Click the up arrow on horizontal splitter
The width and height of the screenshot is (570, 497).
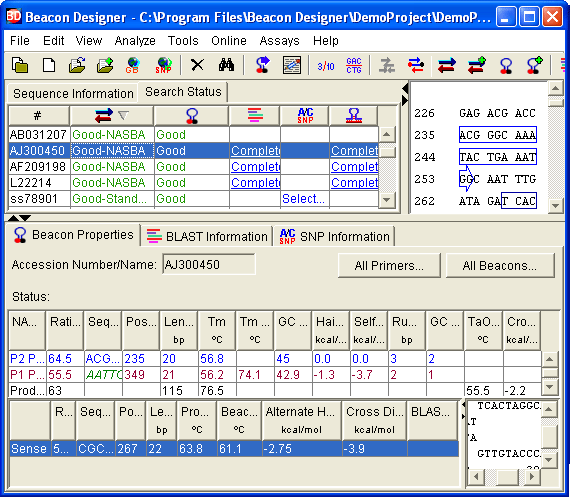[x=13, y=218]
